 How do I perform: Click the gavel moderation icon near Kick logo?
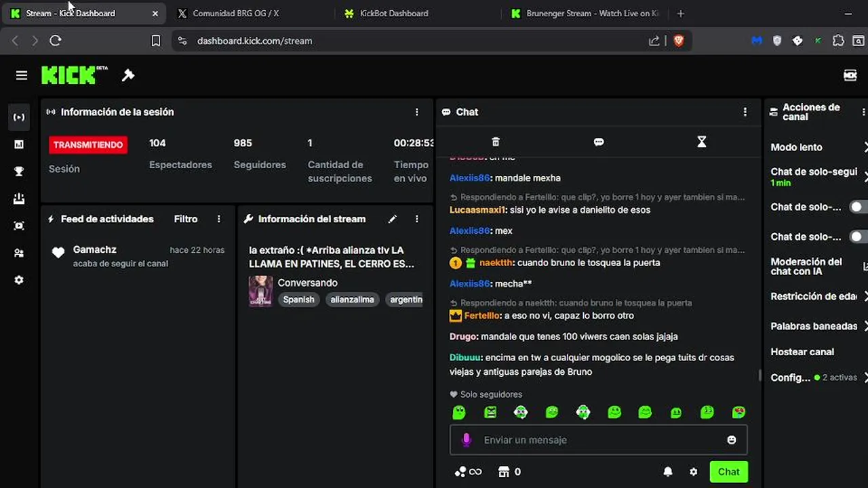click(x=128, y=75)
